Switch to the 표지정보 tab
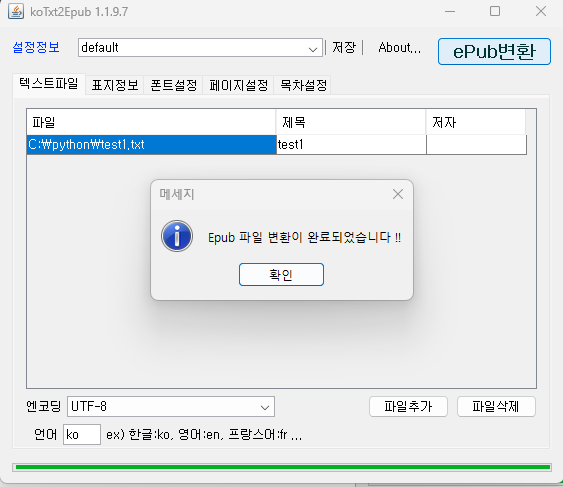Image resolution: width=563 pixels, height=487 pixels. 115,85
